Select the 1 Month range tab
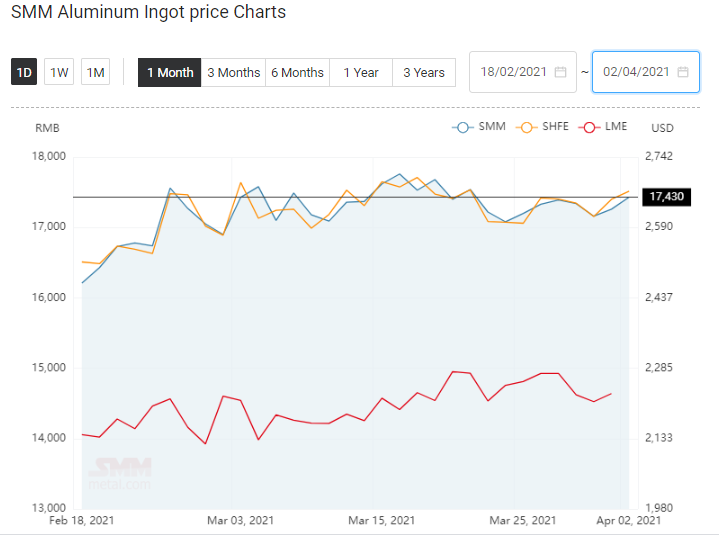This screenshot has width=719, height=535. coord(170,72)
